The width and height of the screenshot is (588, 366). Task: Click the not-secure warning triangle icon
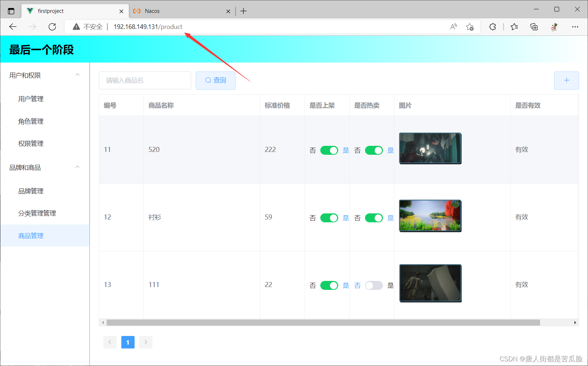76,27
